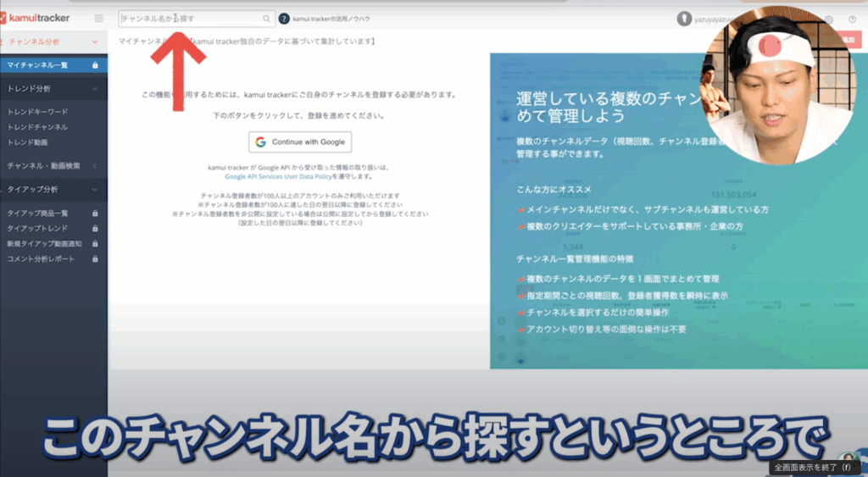Click lock icon beside コメント分析レポート
868x477 pixels.
(x=95, y=259)
